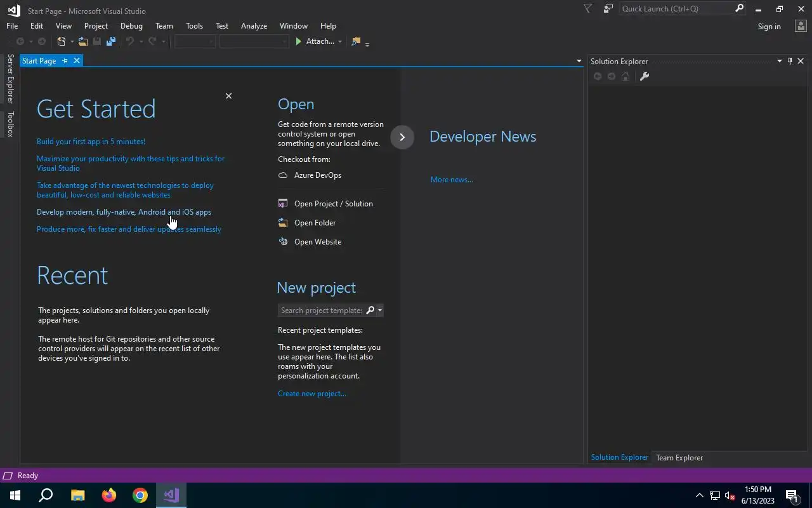This screenshot has width=812, height=508.
Task: Open the taskbar notification center
Action: (x=792, y=496)
